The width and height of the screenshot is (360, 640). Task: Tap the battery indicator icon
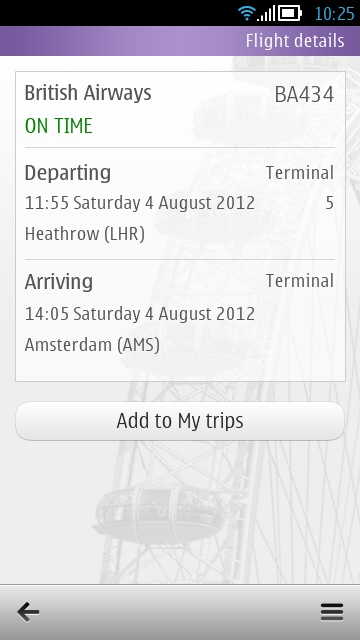pyautogui.click(x=289, y=13)
